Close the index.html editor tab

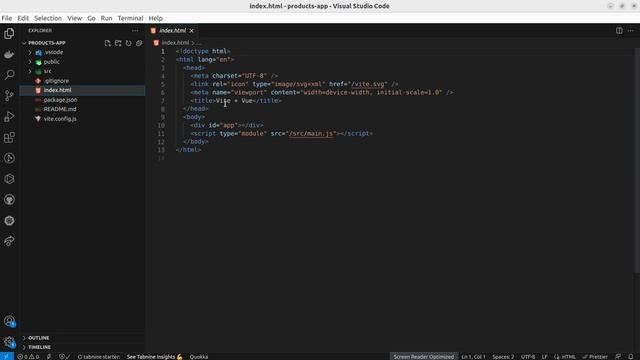[x=191, y=31]
